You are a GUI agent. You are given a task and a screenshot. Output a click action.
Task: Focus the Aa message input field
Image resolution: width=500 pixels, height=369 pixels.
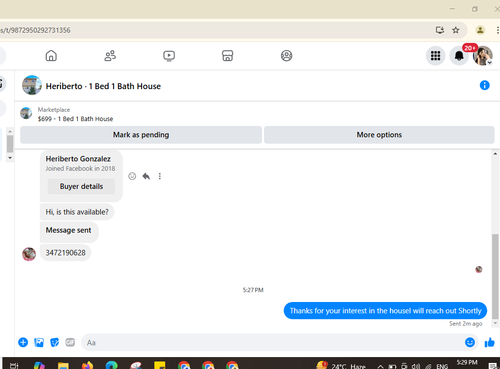[x=272, y=343]
